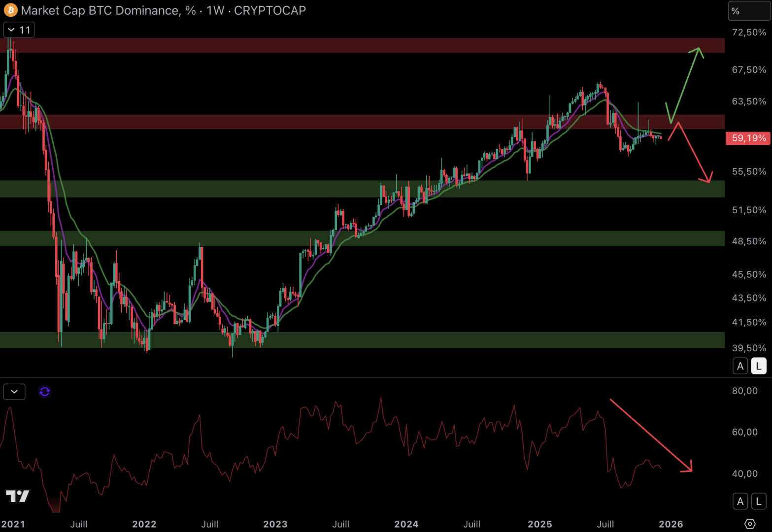Expand the lower indicator pane legend chevron

[x=14, y=392]
